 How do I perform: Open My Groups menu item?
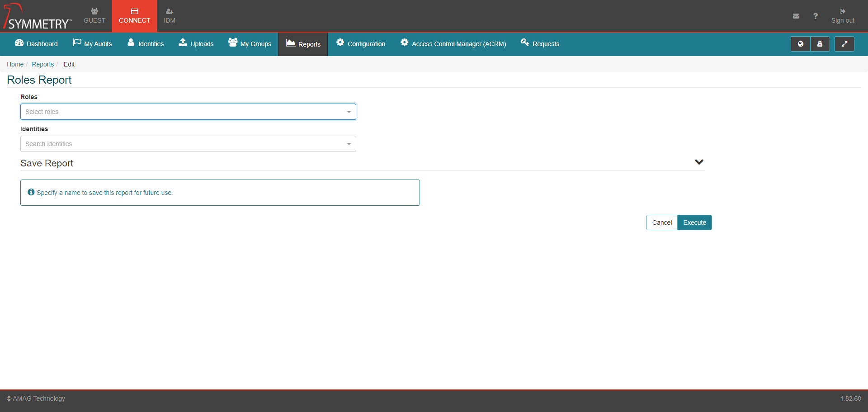tap(250, 44)
